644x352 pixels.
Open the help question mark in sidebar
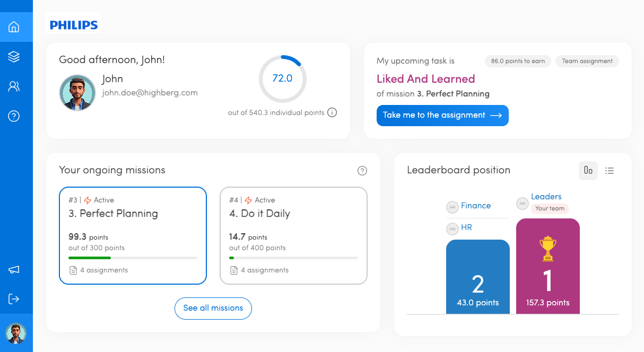[14, 116]
